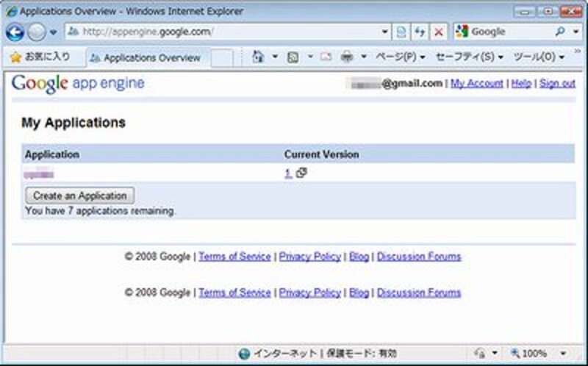588x366 pixels.
Task: Open the first Privacy Policy link
Action: pos(310,257)
